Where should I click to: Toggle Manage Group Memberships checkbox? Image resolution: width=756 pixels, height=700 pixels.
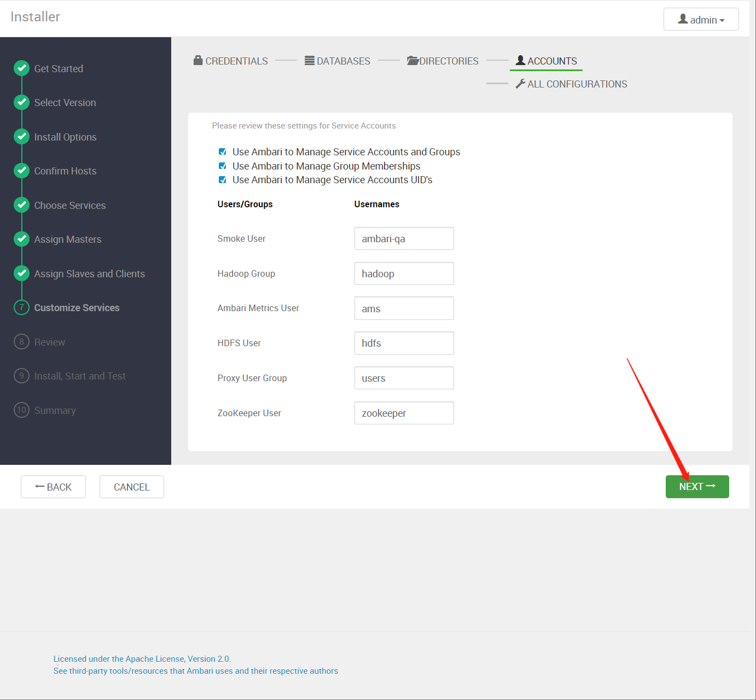click(x=223, y=166)
